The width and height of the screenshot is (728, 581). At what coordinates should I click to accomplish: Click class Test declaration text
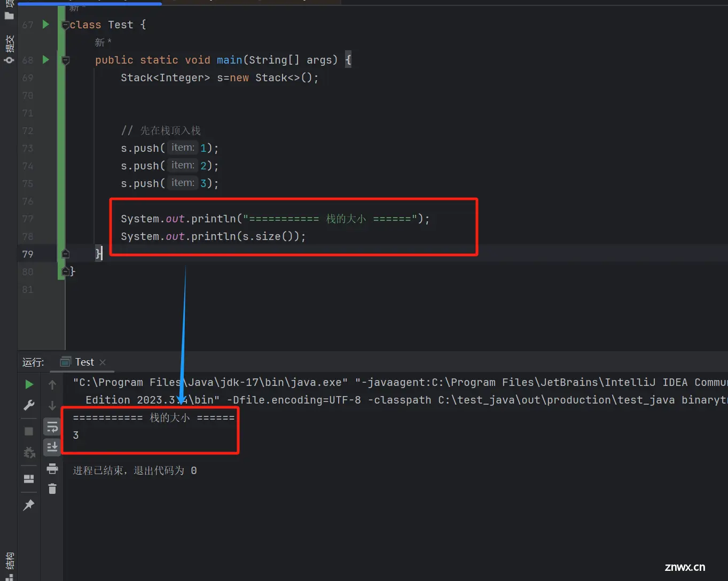pos(108,25)
